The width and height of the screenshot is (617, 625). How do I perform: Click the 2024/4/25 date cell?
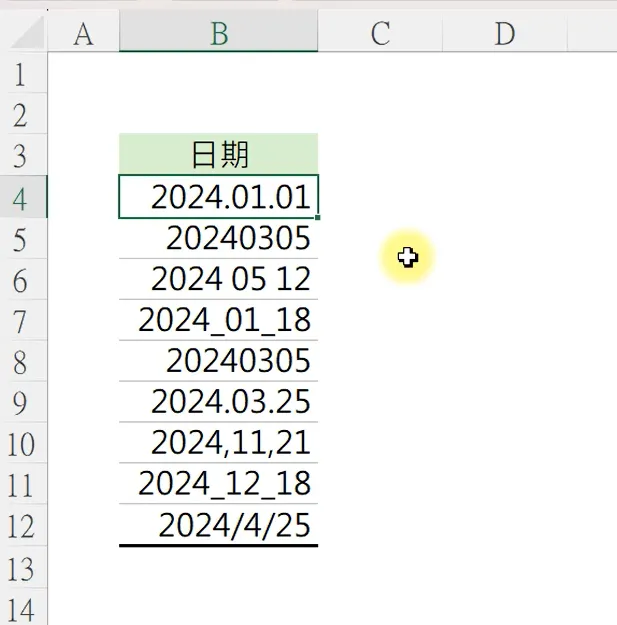click(x=219, y=525)
